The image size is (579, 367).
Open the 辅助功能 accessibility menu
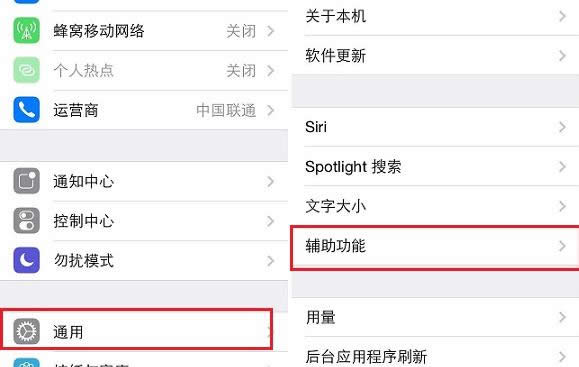(x=435, y=246)
